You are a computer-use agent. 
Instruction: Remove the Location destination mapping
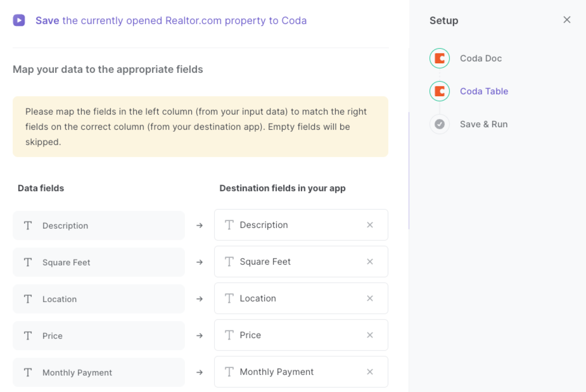click(370, 298)
